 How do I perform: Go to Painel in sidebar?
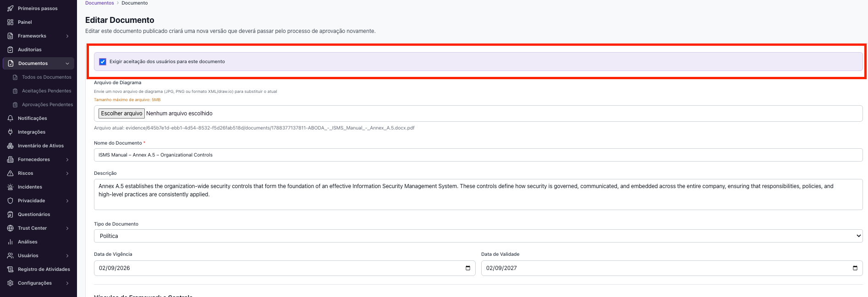(x=25, y=22)
